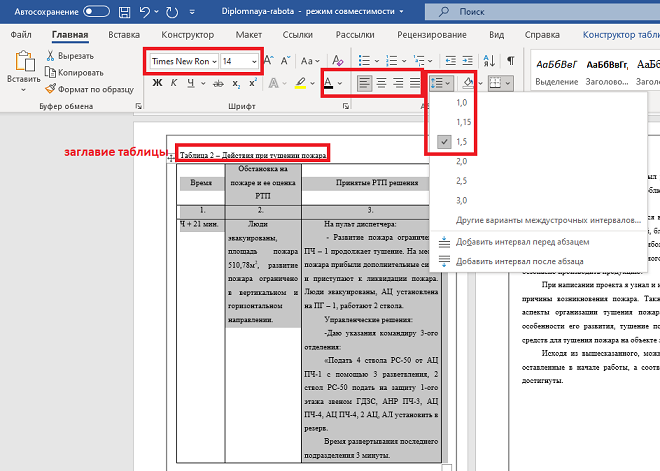Click the sort A-to-Z icon
Viewport: 660px width, 471px height.
tap(489, 60)
